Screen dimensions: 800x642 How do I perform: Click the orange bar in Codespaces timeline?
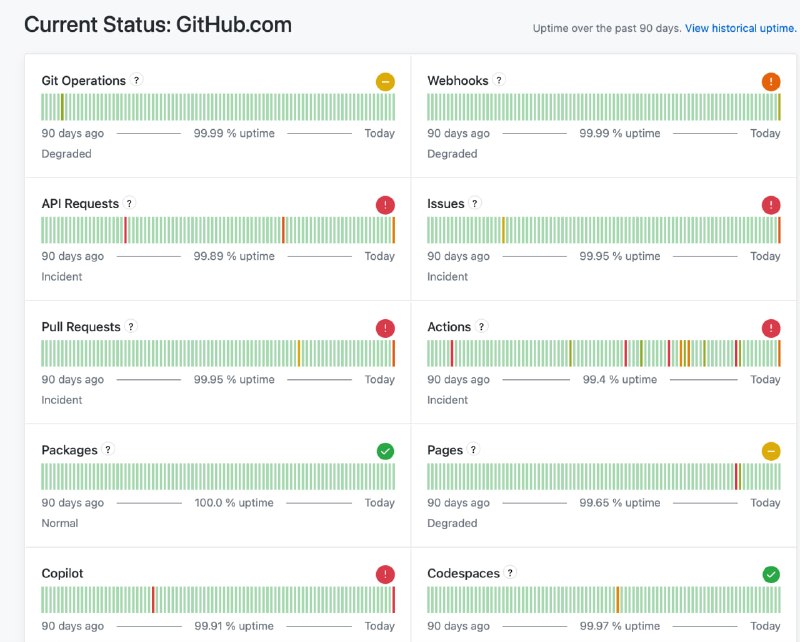[617, 600]
